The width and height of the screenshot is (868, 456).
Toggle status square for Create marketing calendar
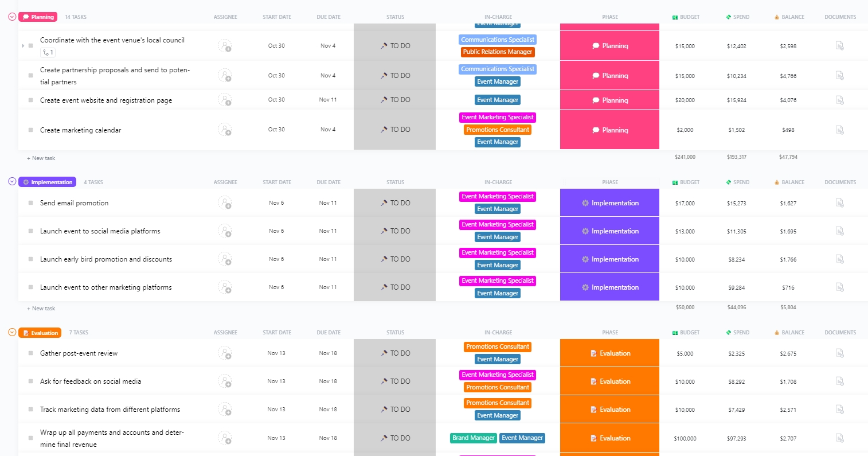point(30,130)
